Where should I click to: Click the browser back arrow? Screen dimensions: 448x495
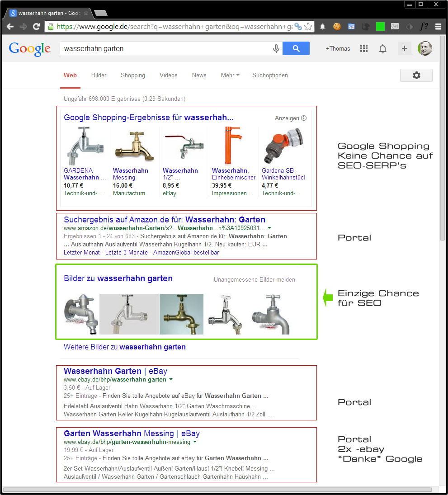(x=10, y=27)
